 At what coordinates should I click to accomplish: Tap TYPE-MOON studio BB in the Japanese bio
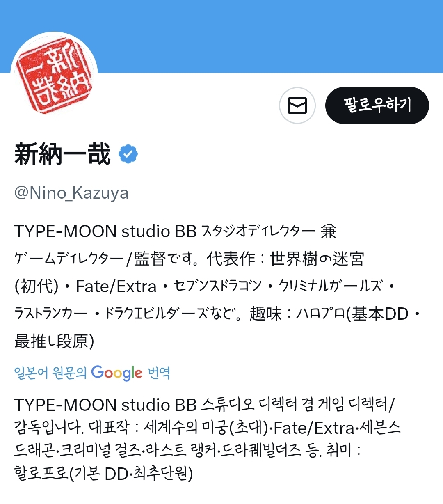pos(105,231)
